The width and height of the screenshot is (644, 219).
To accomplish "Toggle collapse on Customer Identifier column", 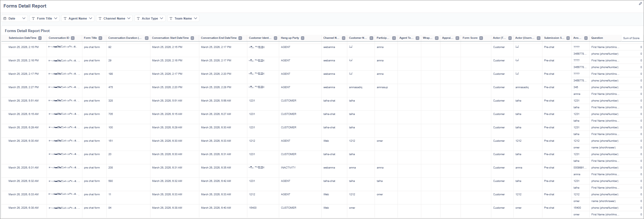I will (x=276, y=38).
